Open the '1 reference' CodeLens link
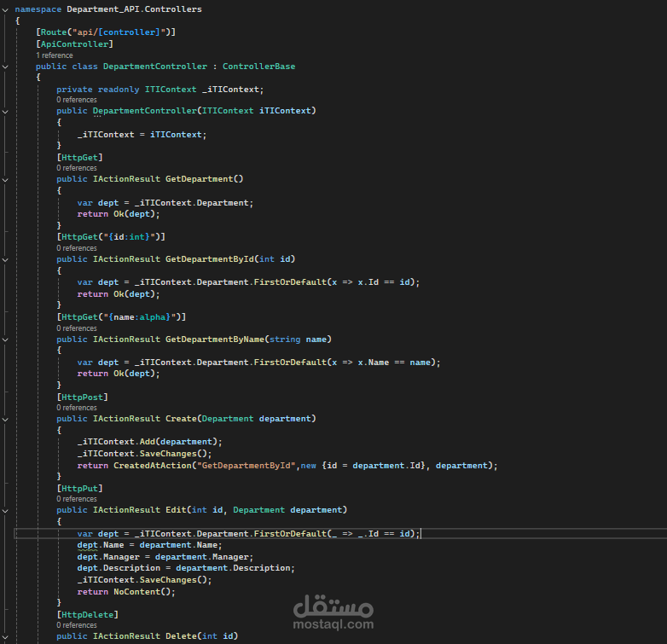Screen dimensions: 667x644 coord(55,55)
